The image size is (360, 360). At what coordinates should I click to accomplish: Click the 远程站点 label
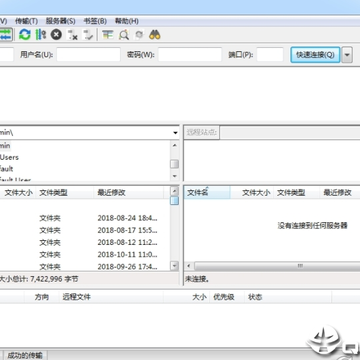click(x=201, y=133)
